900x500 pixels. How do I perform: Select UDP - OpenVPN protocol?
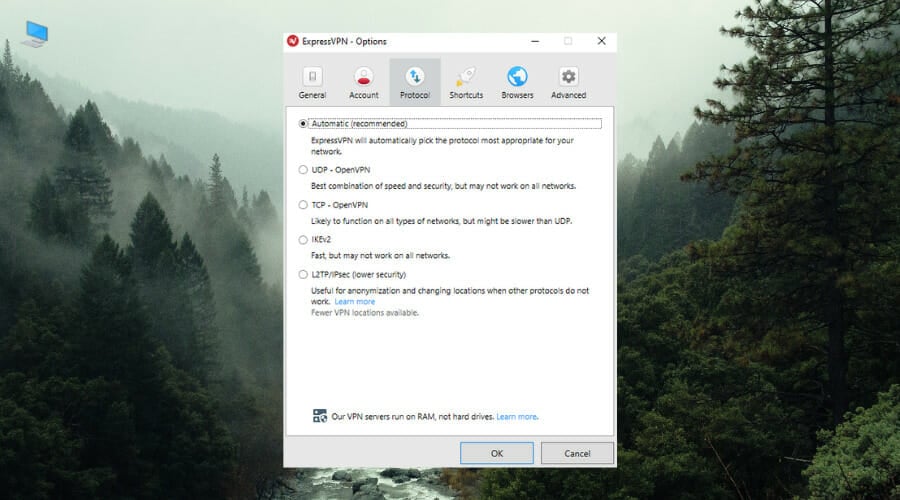pos(303,170)
